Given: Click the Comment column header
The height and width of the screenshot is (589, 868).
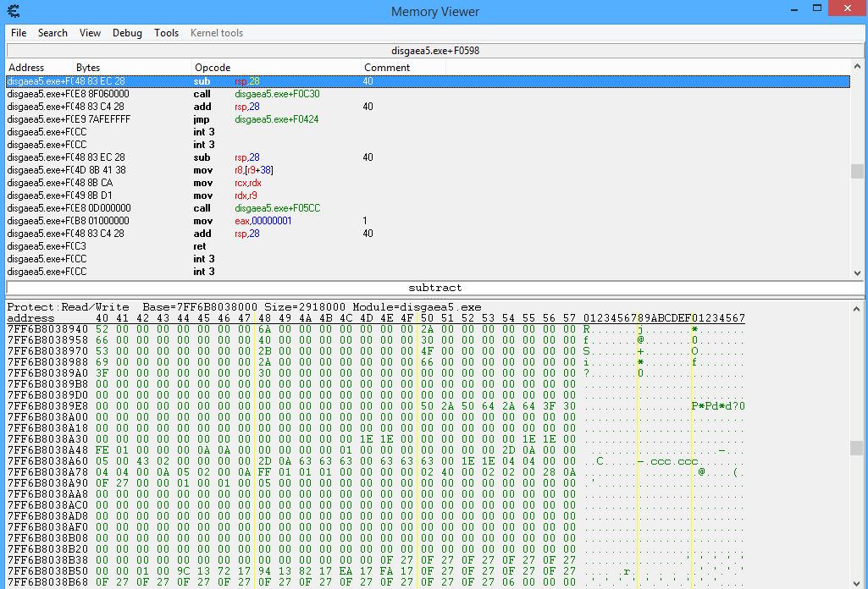Looking at the screenshot, I should [x=403, y=68].
